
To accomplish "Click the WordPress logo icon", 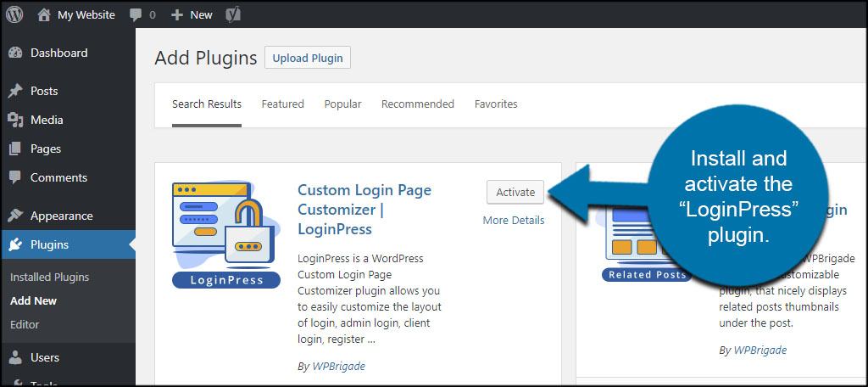I will (14, 14).
